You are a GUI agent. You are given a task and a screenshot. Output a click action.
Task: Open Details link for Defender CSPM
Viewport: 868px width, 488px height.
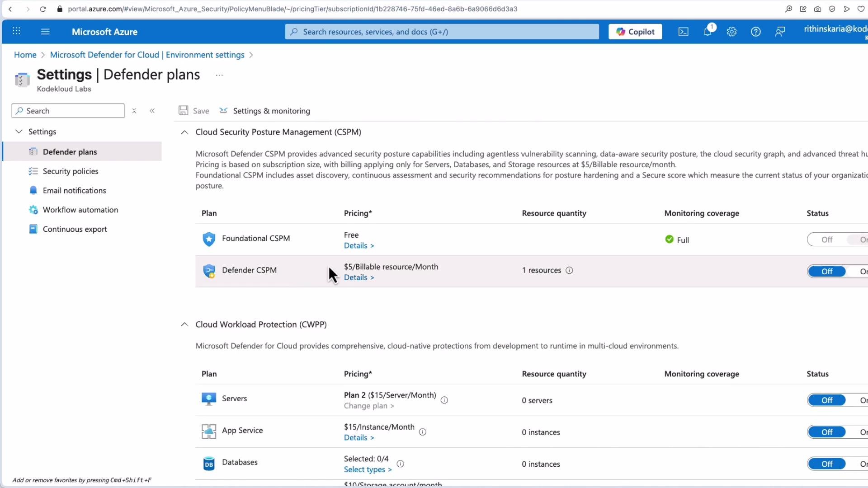[359, 277]
